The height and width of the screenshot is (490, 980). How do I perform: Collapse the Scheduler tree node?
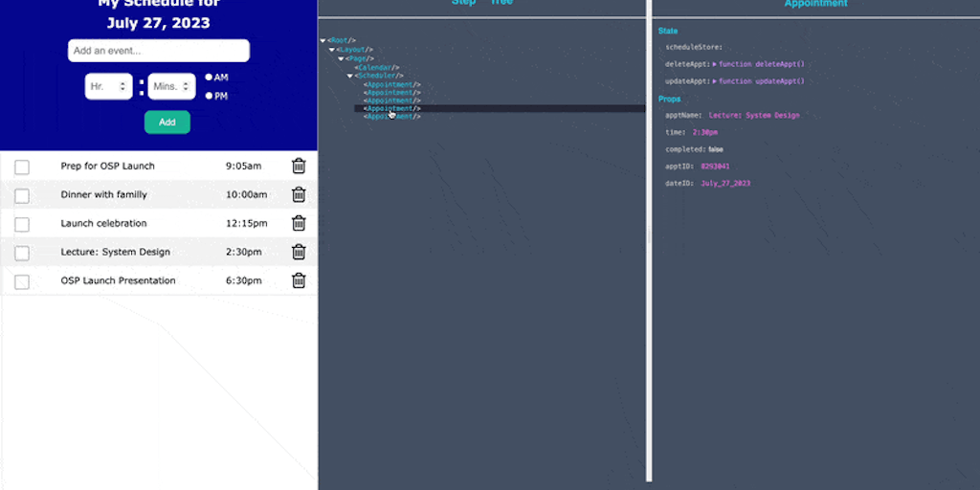tap(350, 76)
